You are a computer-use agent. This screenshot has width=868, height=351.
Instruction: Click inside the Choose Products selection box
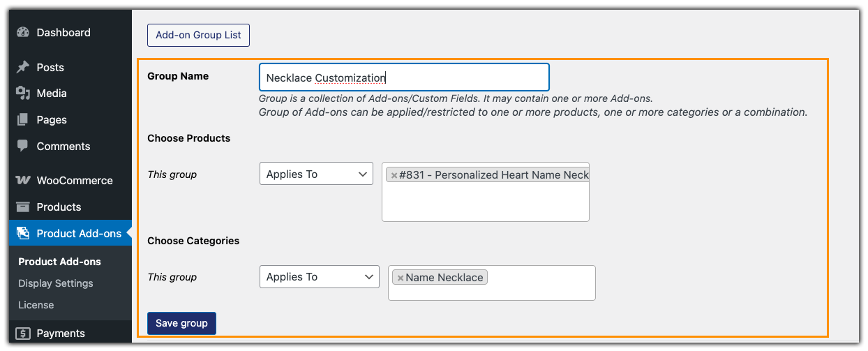[x=486, y=192]
